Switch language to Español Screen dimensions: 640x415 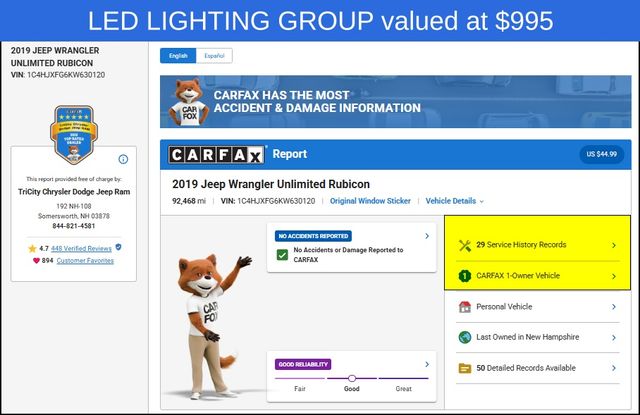(x=214, y=56)
